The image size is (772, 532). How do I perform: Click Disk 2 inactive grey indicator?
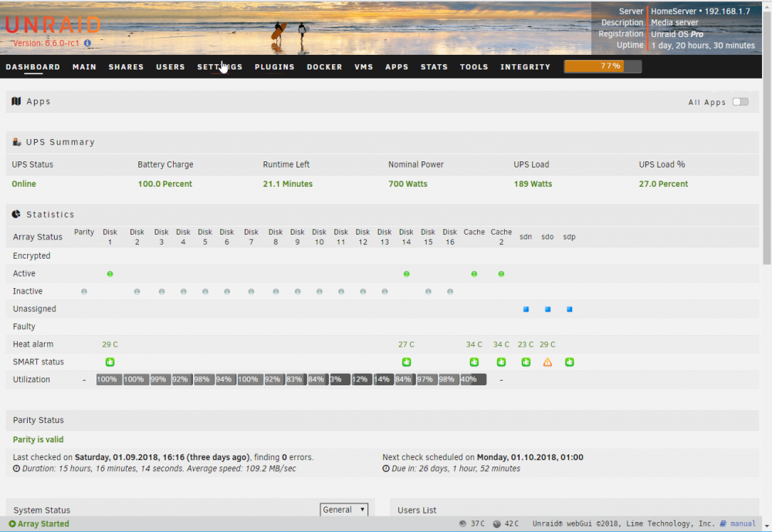[137, 292]
